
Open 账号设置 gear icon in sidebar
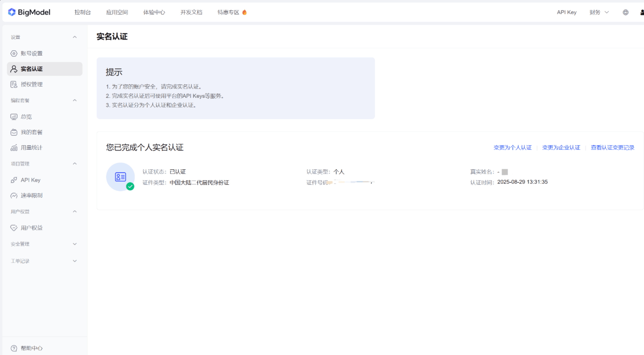[14, 54]
